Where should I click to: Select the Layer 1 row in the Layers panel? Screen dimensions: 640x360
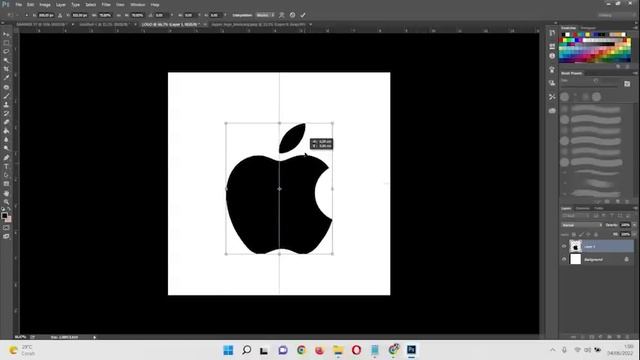(598, 247)
